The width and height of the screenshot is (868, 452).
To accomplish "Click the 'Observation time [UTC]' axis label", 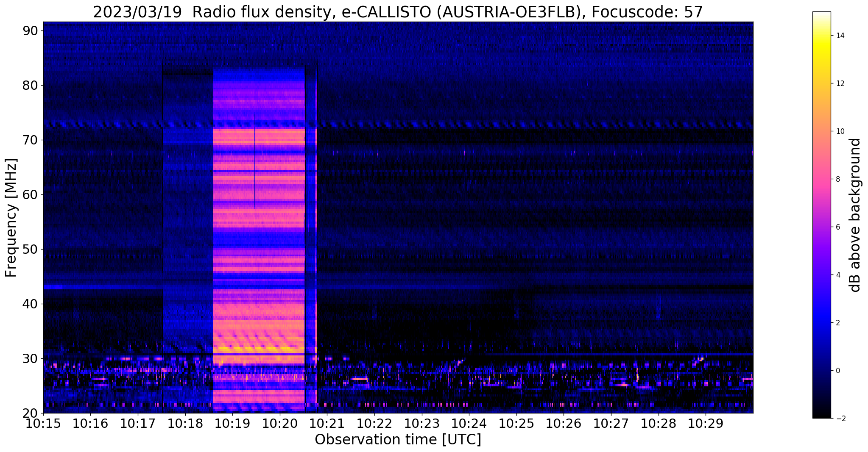I will (398, 440).
